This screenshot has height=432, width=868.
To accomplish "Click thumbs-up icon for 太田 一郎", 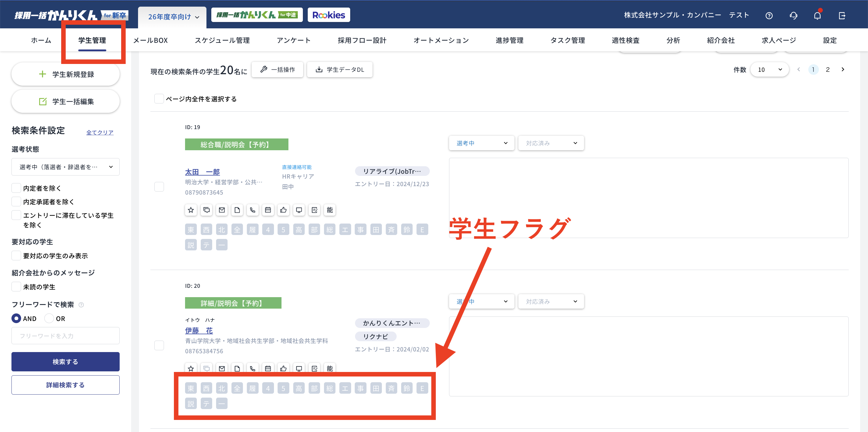I will 283,210.
